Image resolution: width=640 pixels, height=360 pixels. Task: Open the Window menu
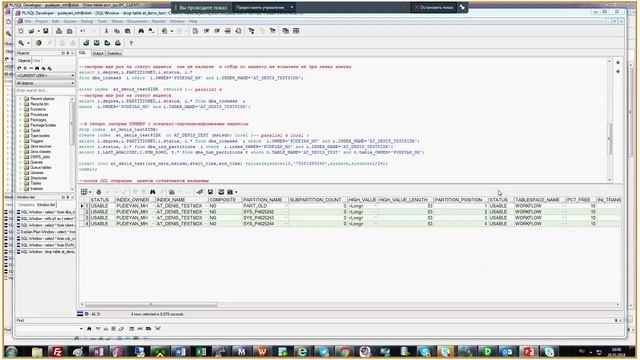[x=177, y=21]
